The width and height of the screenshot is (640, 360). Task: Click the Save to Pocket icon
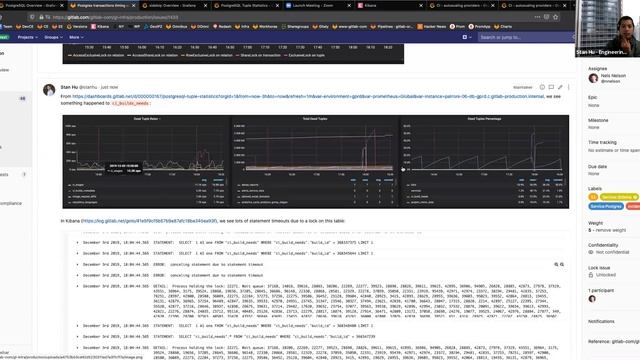coord(547,17)
